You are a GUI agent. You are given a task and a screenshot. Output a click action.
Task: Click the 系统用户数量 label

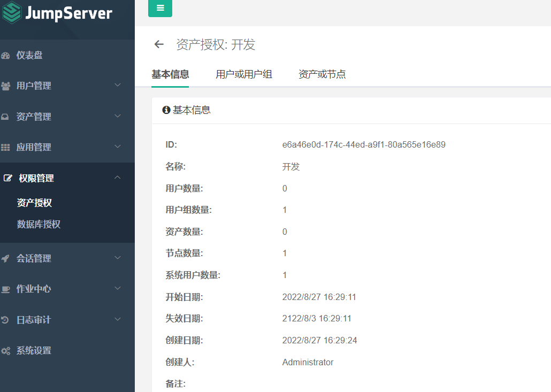[x=193, y=275]
